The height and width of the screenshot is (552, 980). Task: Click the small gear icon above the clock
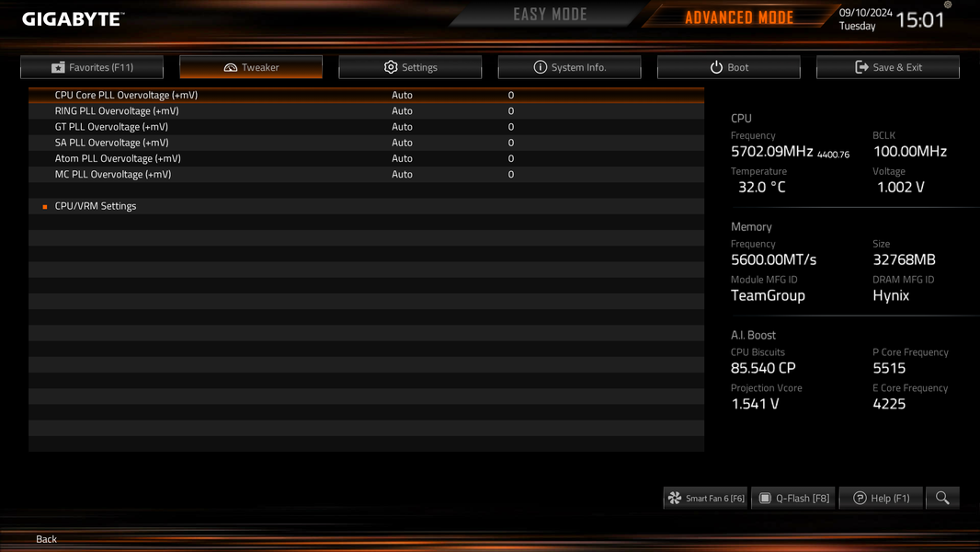[948, 5]
